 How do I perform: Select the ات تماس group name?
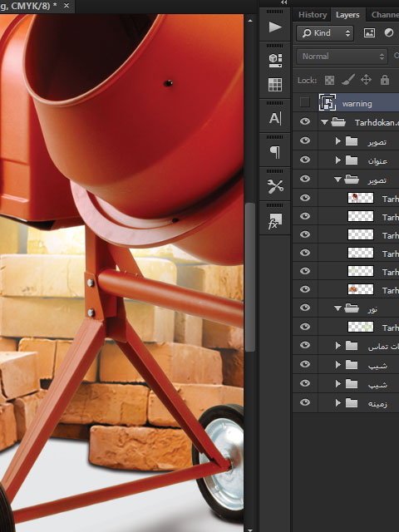coord(383,347)
